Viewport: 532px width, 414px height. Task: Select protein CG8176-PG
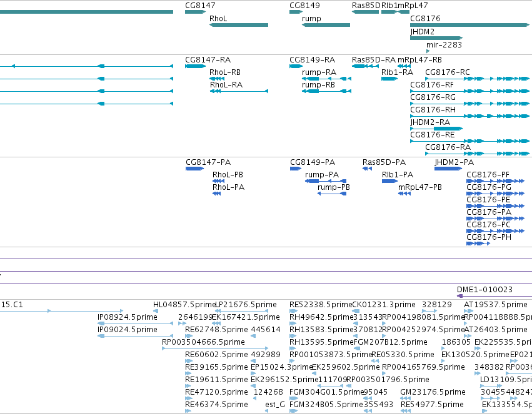489,187
